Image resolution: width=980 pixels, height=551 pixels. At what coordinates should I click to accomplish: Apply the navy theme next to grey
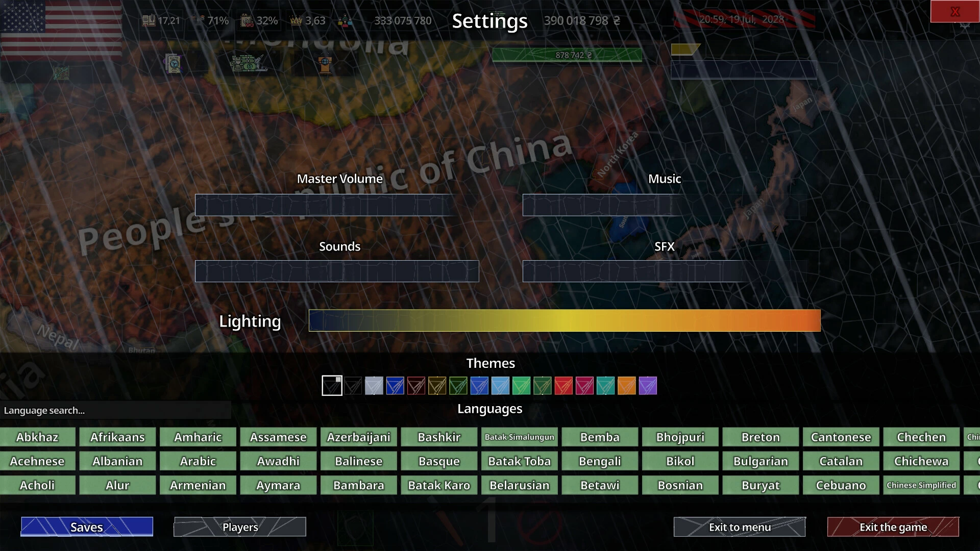(395, 386)
